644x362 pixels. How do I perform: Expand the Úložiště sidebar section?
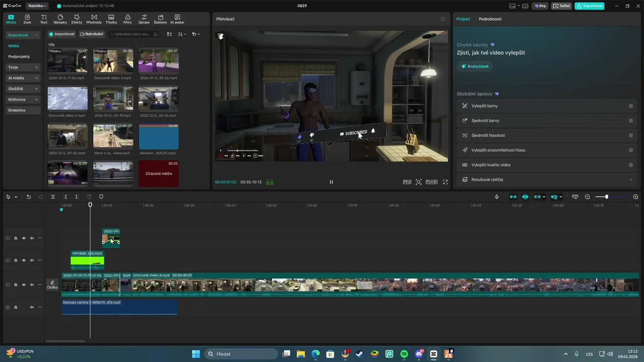tap(36, 89)
